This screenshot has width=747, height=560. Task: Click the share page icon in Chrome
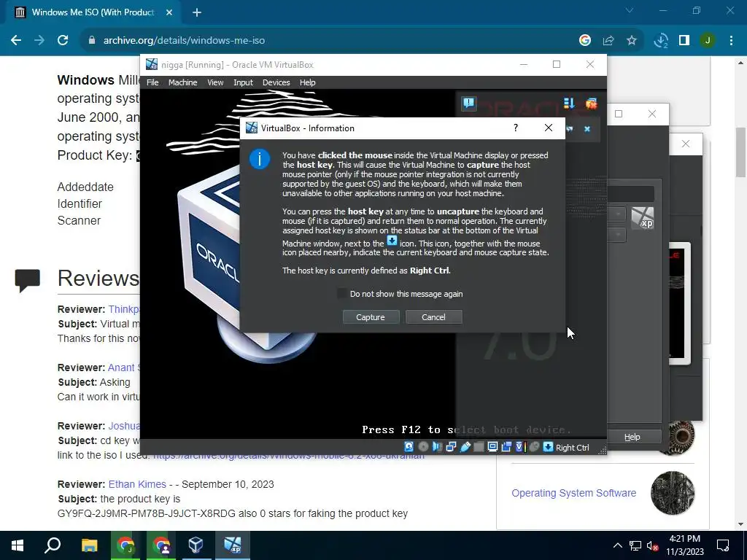point(608,41)
